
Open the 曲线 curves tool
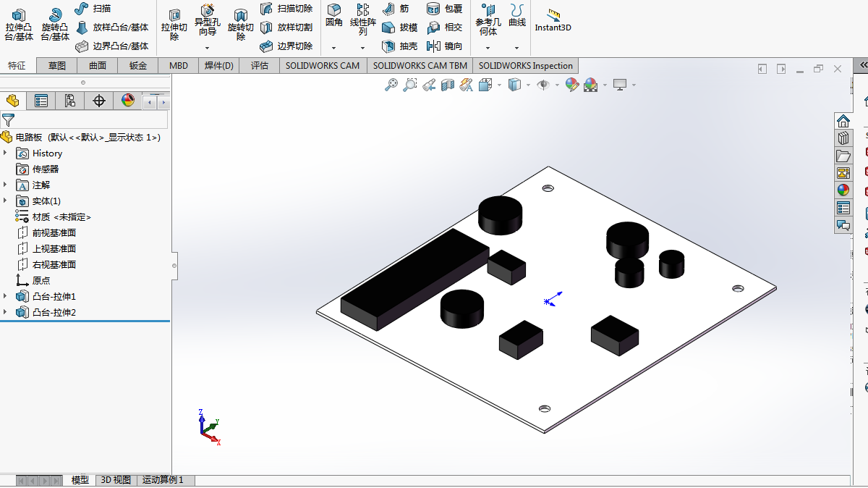tap(517, 16)
